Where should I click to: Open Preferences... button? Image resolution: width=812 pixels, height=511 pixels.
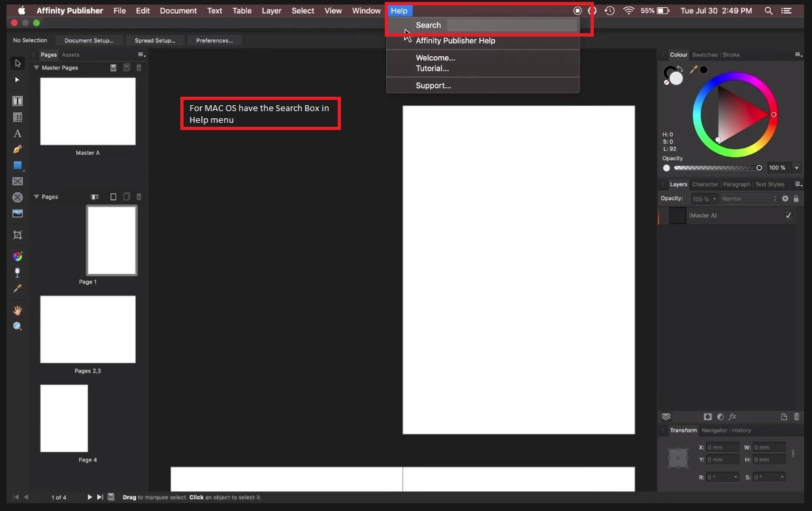[x=214, y=41]
